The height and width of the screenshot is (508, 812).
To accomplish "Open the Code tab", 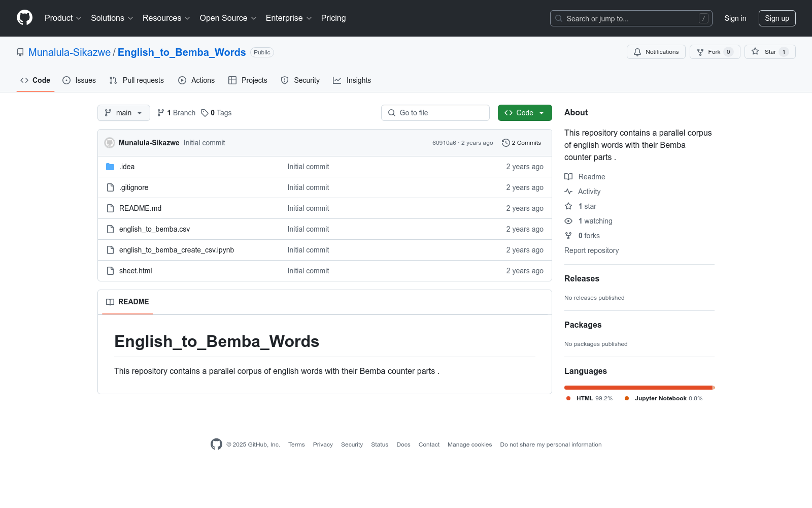I will 36,80.
